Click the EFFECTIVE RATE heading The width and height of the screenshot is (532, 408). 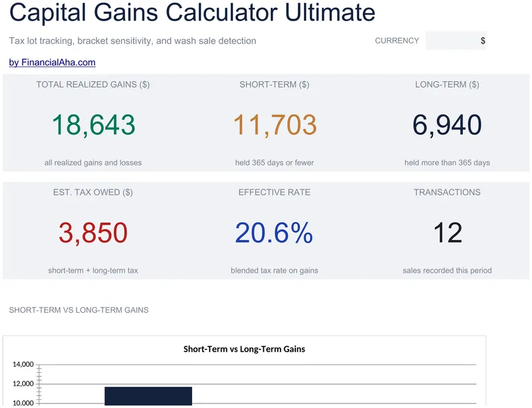point(274,192)
